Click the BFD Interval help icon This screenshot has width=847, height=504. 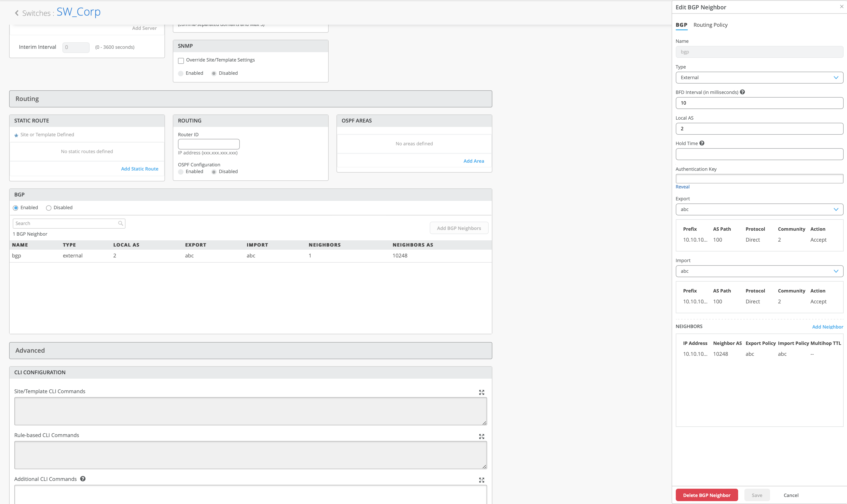[742, 92]
